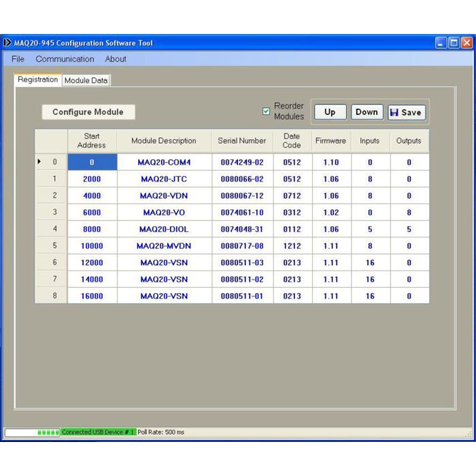Viewport: 476px width, 476px height.
Task: Select the MAQ20-VDN module cell
Action: pyautogui.click(x=165, y=196)
